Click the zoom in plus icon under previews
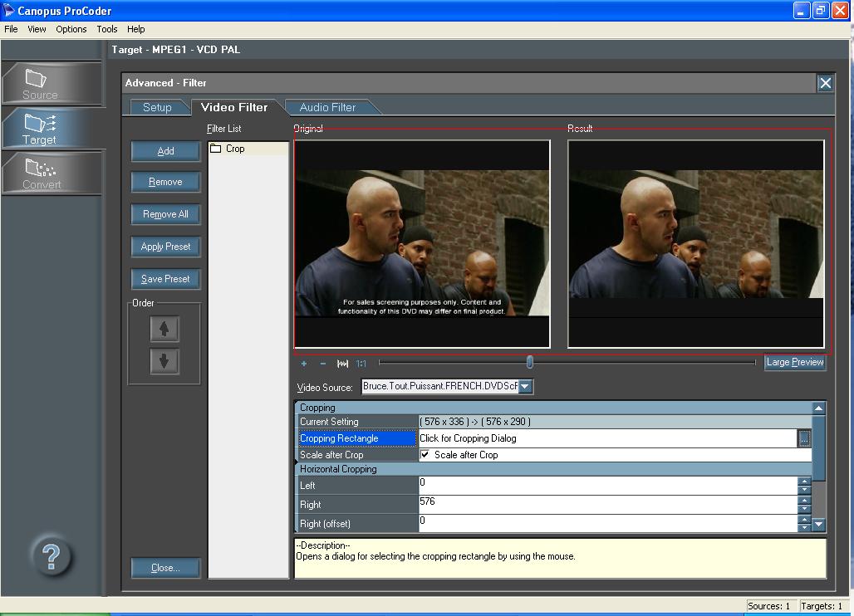Viewport: 854px width, 616px height. point(304,364)
